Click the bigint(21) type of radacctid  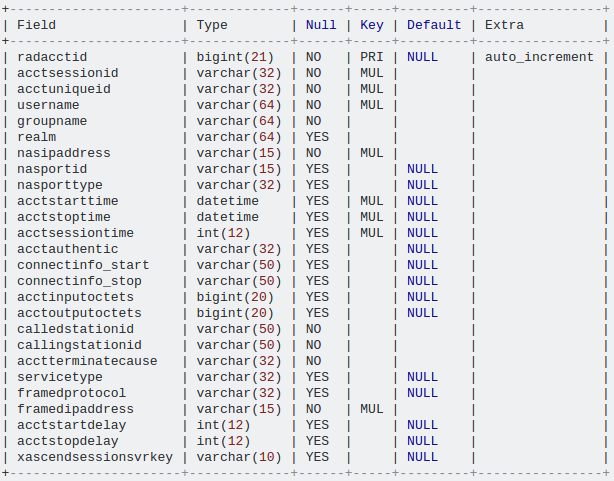(235, 57)
